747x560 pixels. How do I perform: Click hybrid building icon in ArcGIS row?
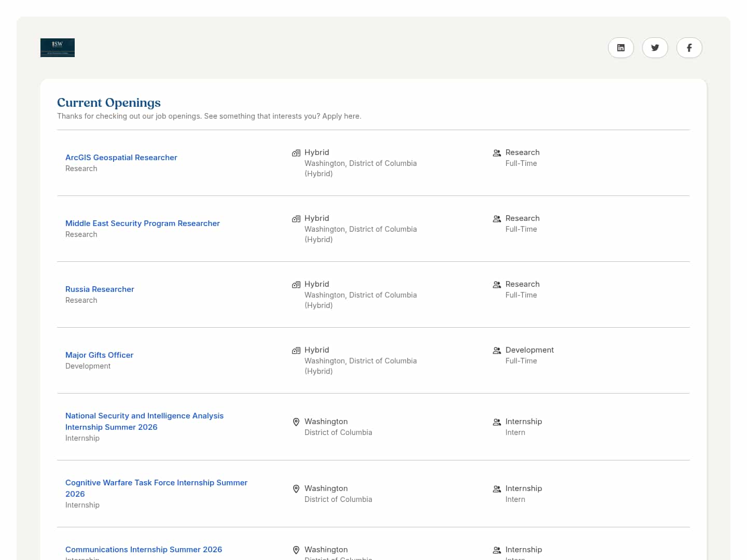tap(296, 153)
